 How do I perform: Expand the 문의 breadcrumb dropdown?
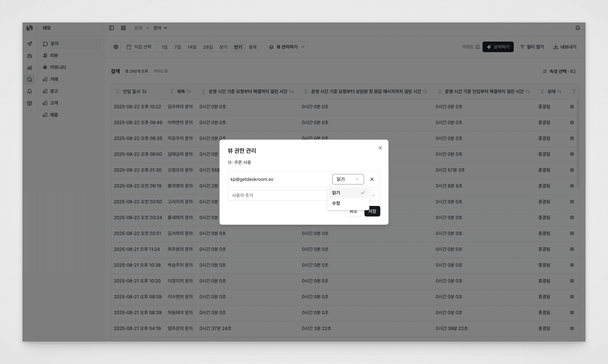coord(160,28)
